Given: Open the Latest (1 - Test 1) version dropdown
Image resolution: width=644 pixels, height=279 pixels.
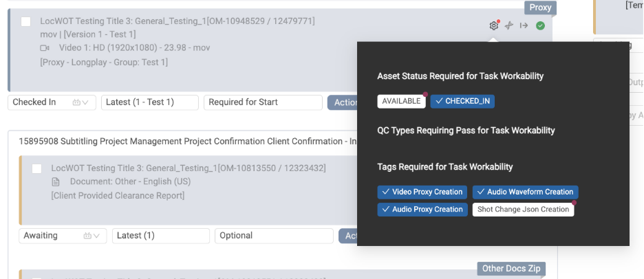Looking at the screenshot, I should [x=150, y=102].
